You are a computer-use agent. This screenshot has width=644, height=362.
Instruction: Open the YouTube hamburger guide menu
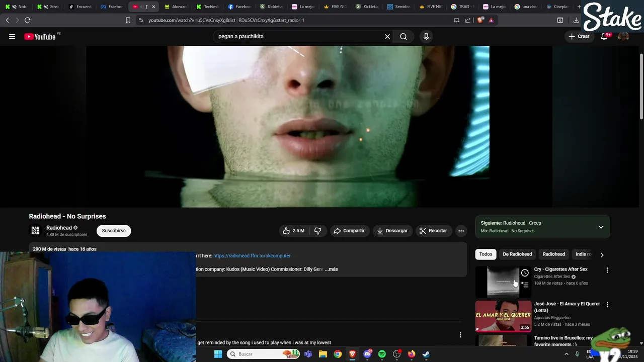[12, 36]
